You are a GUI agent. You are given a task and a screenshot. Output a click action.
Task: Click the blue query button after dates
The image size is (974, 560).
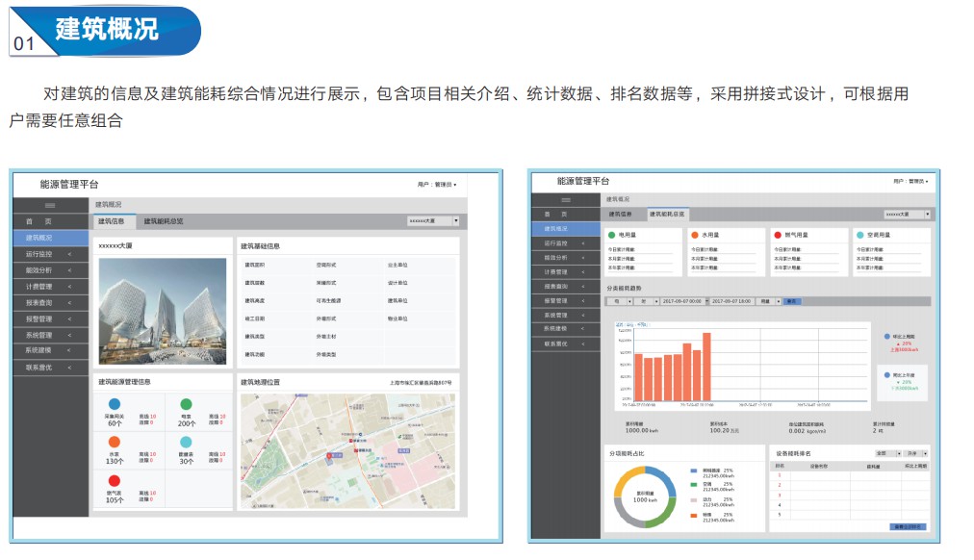point(792,301)
